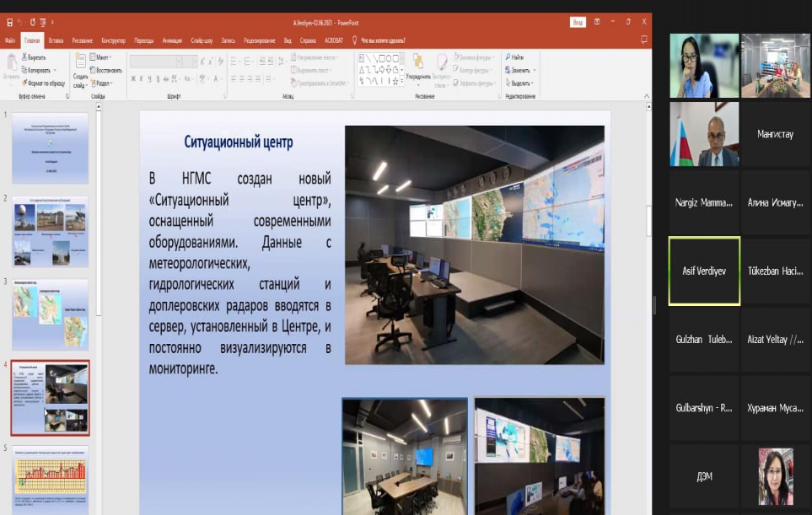
Task: Select Asif Verdiyev participant tile
Action: pos(704,271)
